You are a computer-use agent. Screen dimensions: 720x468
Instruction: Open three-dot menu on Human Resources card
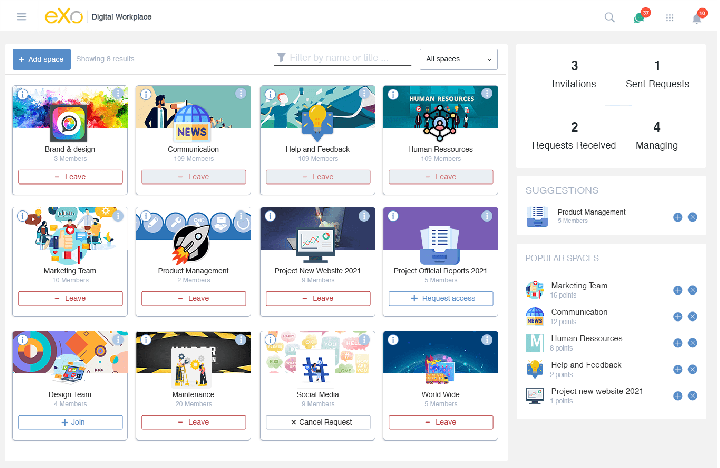click(487, 94)
